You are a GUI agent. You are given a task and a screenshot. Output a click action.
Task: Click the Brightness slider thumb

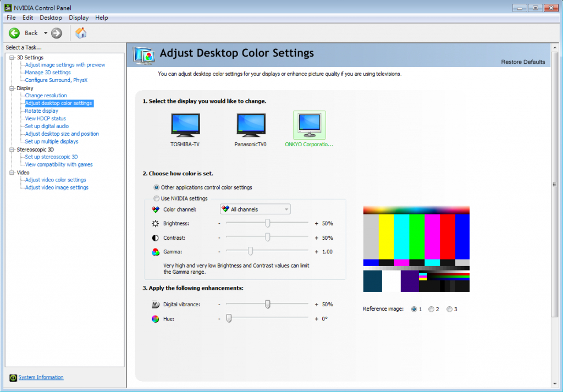268,223
